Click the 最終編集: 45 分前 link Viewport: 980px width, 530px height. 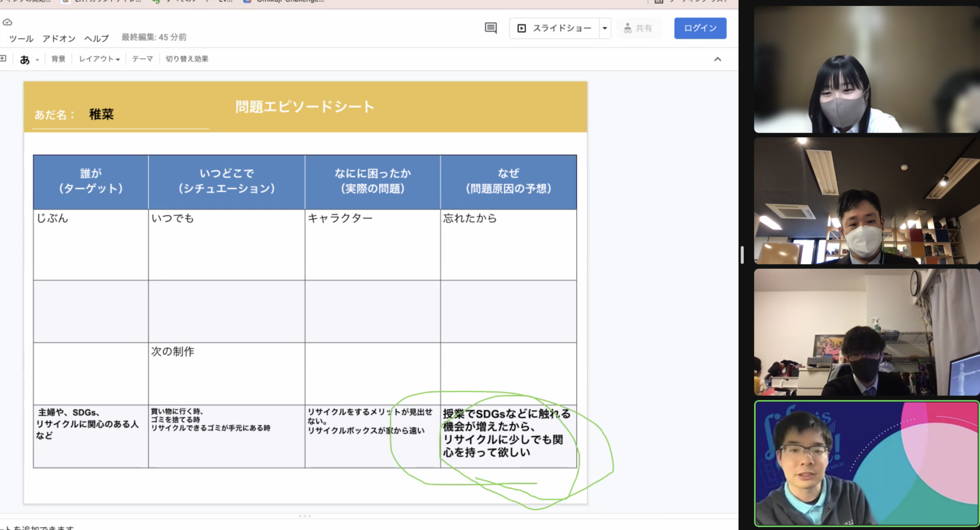[154, 37]
